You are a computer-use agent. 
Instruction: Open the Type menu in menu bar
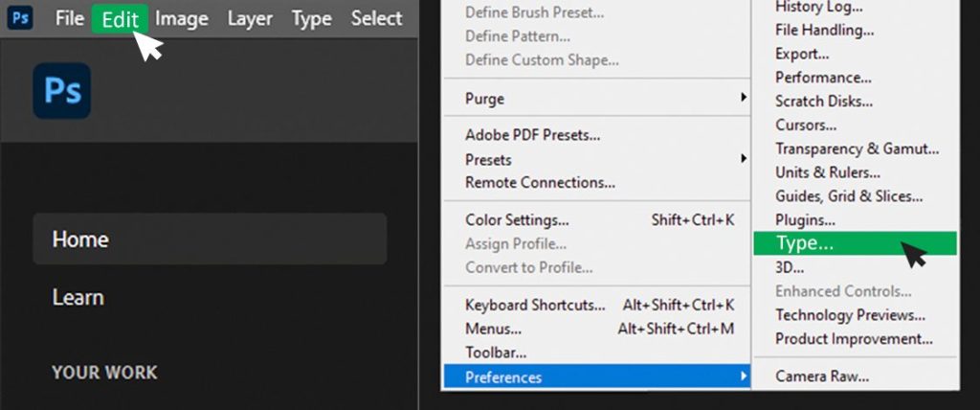tap(311, 18)
